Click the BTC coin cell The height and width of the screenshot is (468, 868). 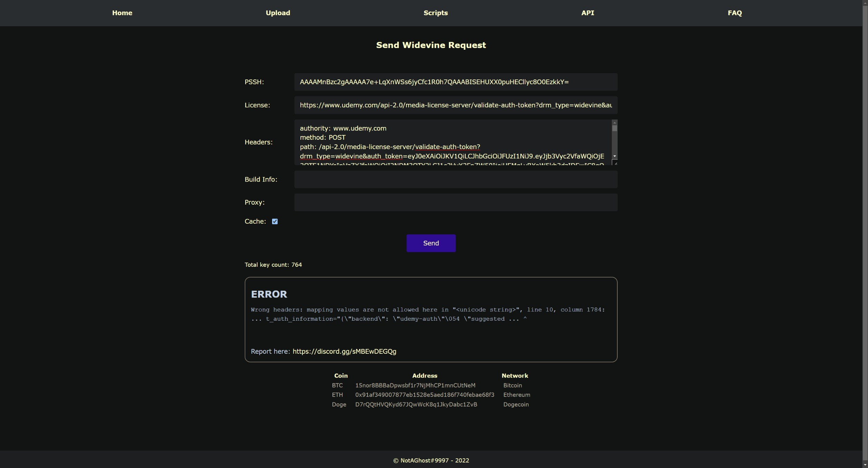click(x=337, y=385)
